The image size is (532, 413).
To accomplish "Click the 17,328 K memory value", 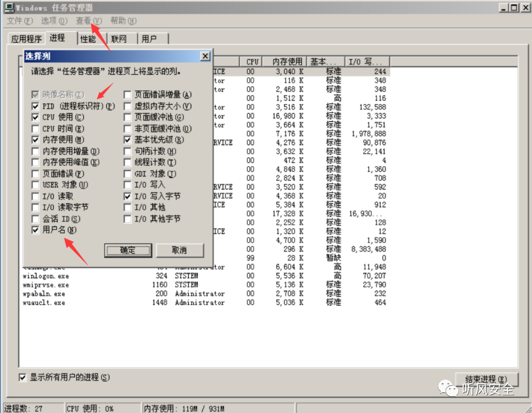I will pyautogui.click(x=288, y=214).
